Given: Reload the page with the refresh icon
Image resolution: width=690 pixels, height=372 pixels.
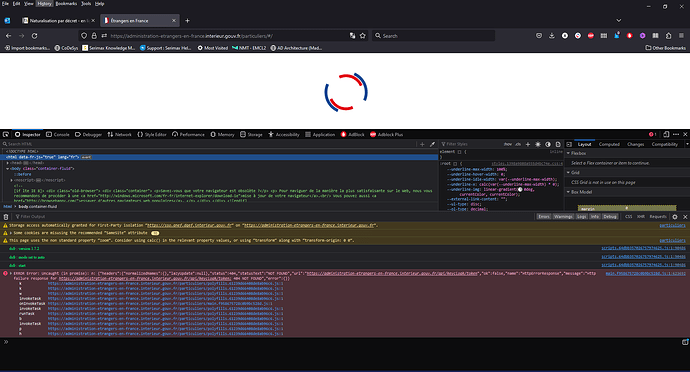Looking at the screenshot, I should pos(34,36).
